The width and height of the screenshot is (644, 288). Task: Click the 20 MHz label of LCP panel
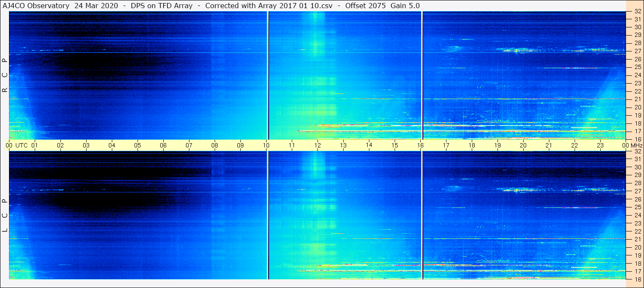coord(637,247)
